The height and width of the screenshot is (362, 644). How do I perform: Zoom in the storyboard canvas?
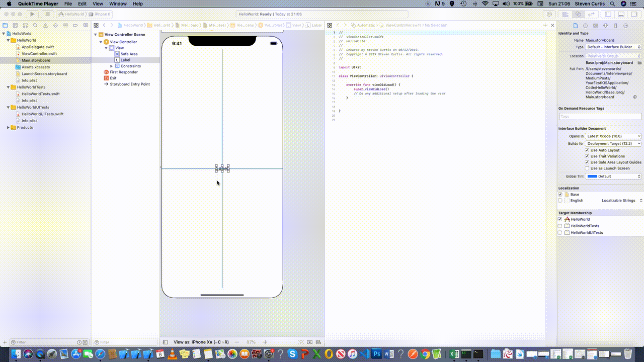coord(265,342)
